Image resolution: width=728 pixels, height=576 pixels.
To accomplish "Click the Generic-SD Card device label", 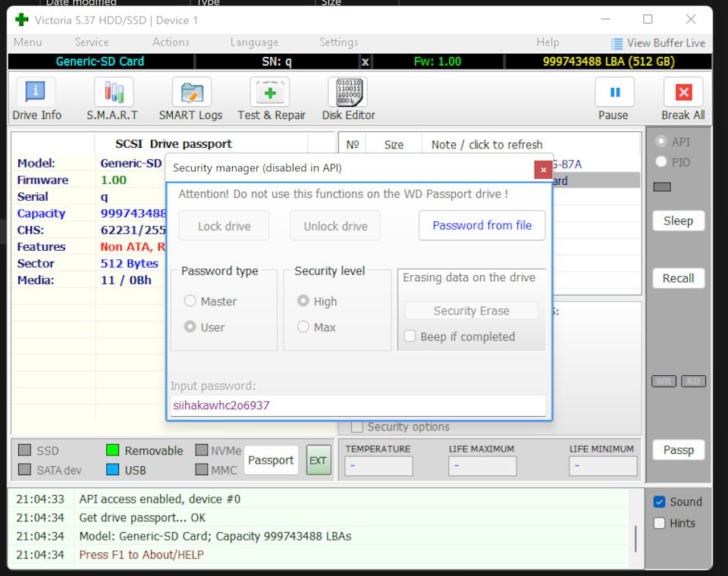I will 100,61.
